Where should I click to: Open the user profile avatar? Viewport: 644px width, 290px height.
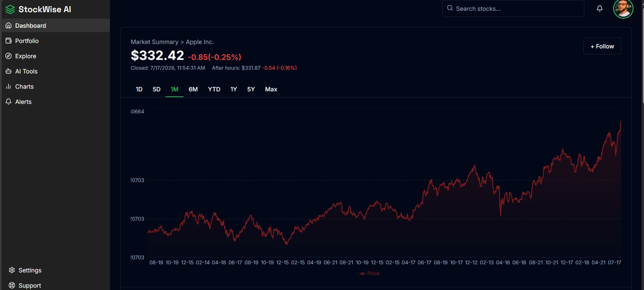pyautogui.click(x=623, y=8)
